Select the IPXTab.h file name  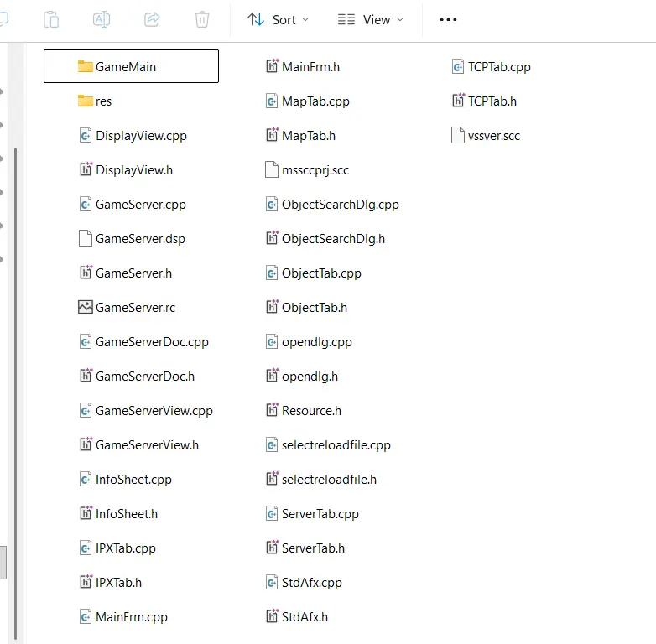(x=118, y=583)
